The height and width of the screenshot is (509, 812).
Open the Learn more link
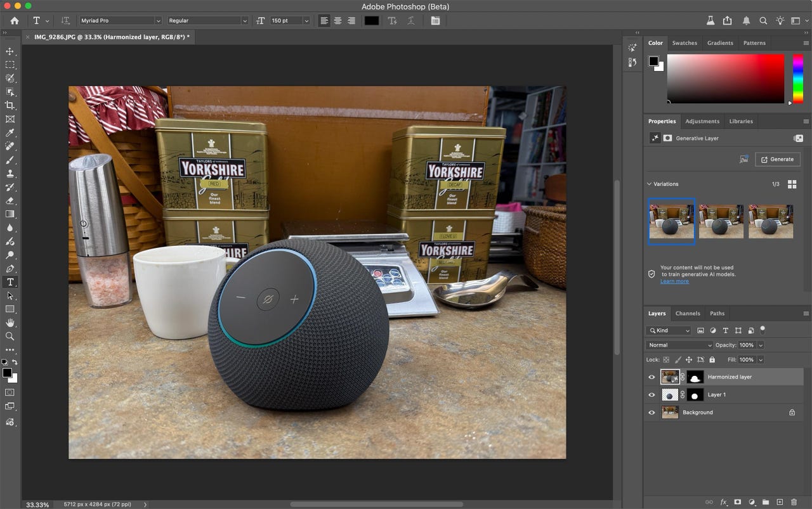674,281
